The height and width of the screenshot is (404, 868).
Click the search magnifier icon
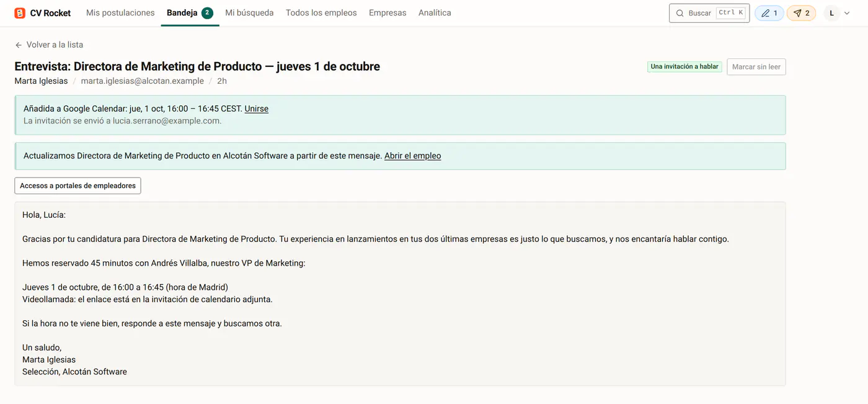tap(680, 13)
